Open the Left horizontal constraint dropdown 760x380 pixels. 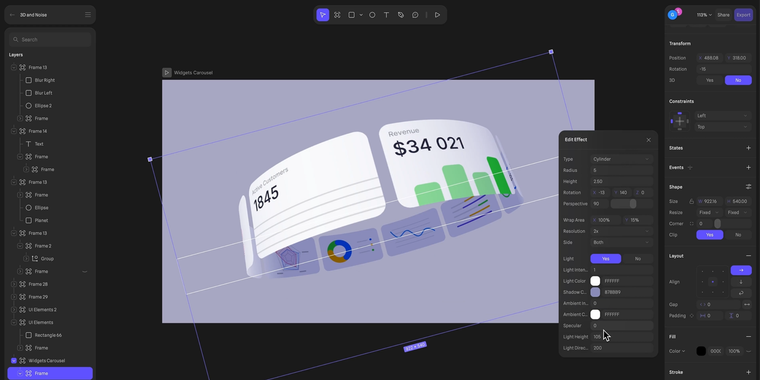[723, 115]
